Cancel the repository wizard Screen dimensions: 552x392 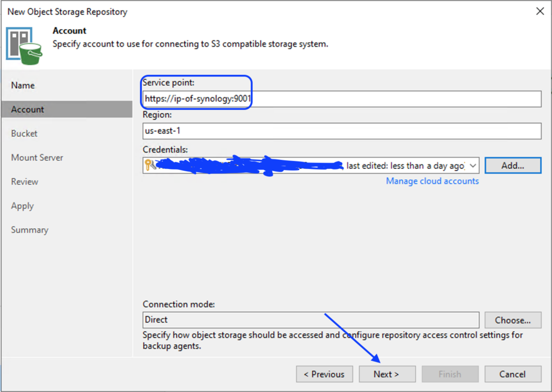tap(512, 374)
